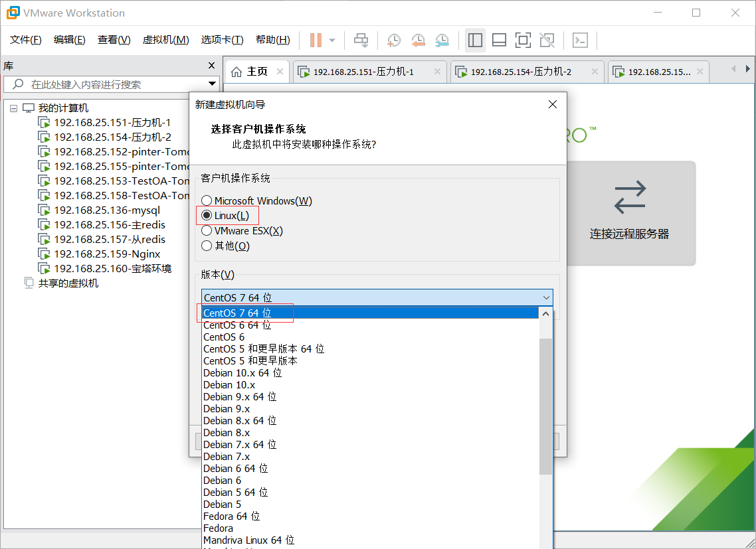756x549 pixels.
Task: Open the 查看(V) menu
Action: tap(114, 40)
